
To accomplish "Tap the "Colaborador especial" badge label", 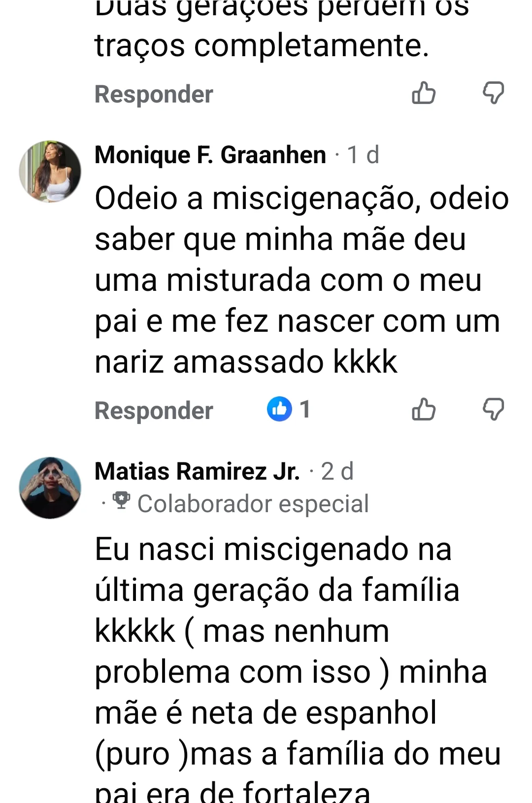I will click(253, 504).
